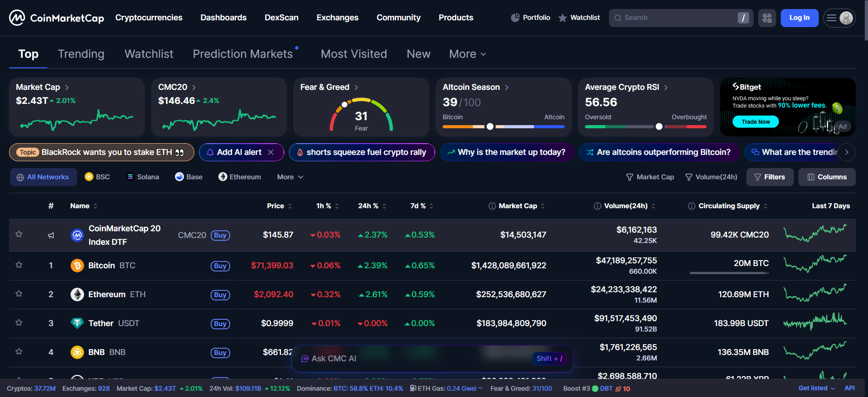Open the hamburger profile menu
The height and width of the screenshot is (397, 868).
(x=839, y=18)
